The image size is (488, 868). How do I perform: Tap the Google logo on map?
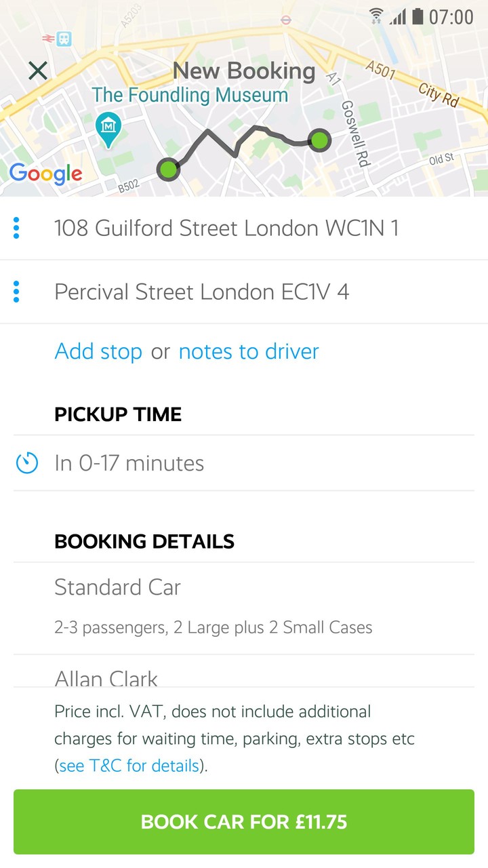pos(46,174)
